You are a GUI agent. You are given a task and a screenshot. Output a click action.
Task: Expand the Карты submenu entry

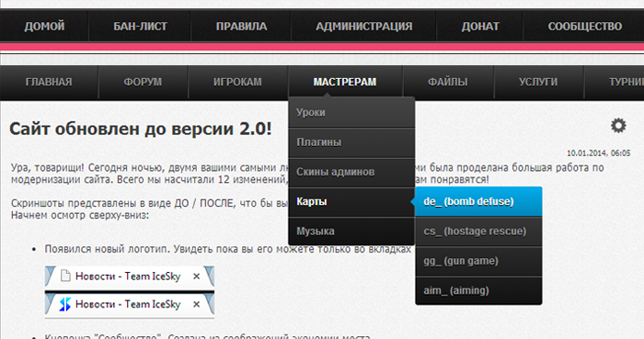pyautogui.click(x=351, y=202)
